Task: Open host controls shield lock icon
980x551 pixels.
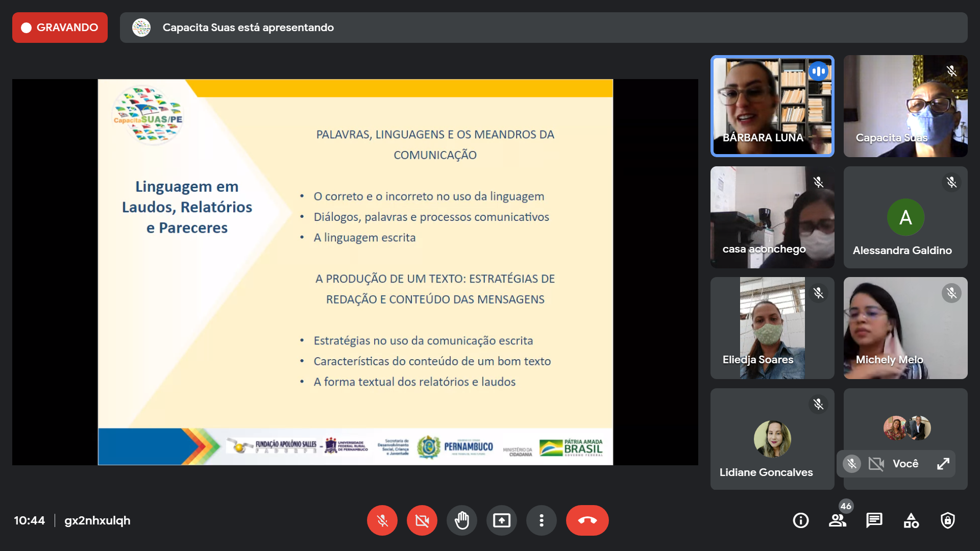Action: click(x=947, y=520)
